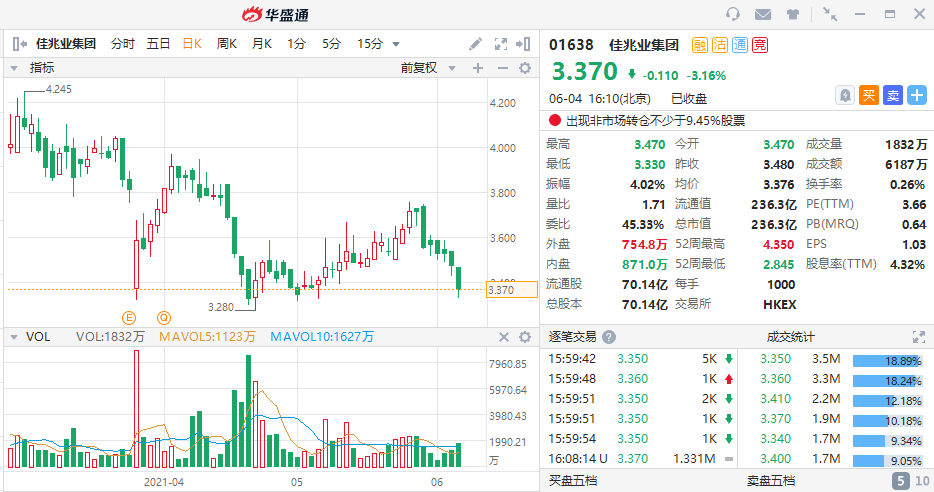Screen dimensions: 934x492
Task: Select the pencil drawing tool
Action: pos(475,43)
